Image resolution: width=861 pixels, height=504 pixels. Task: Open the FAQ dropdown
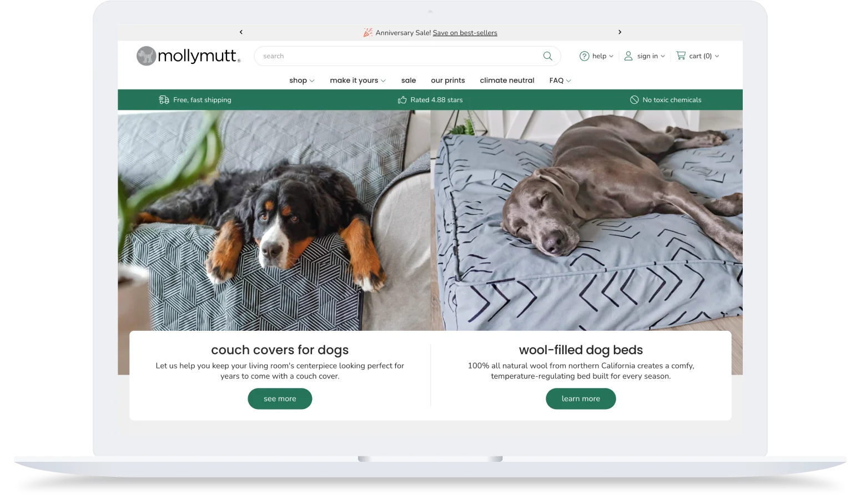pos(560,80)
